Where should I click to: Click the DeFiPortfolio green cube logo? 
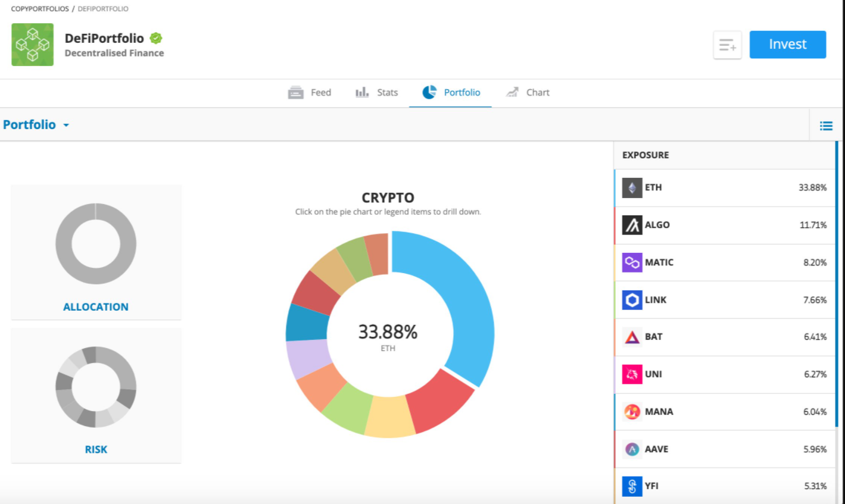point(32,45)
